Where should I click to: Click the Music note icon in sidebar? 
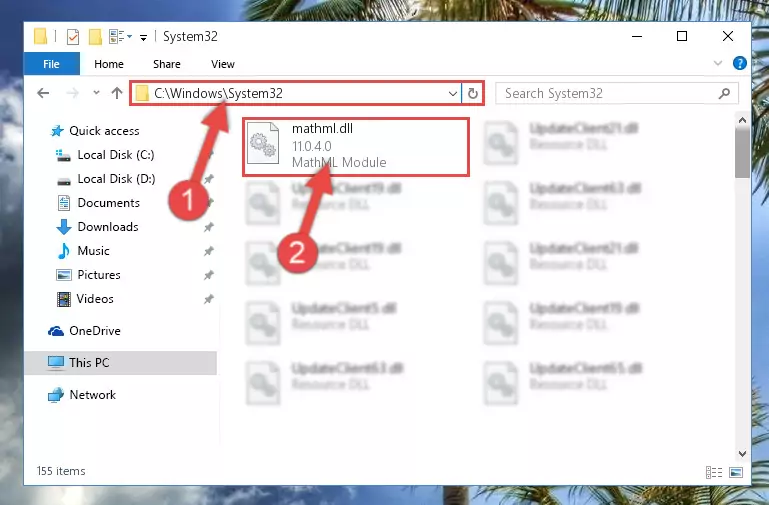click(x=63, y=251)
